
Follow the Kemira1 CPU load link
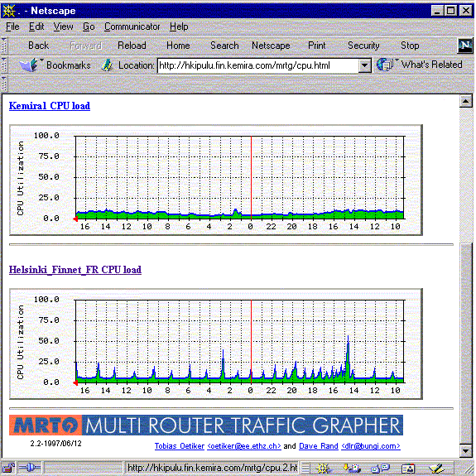coord(50,106)
